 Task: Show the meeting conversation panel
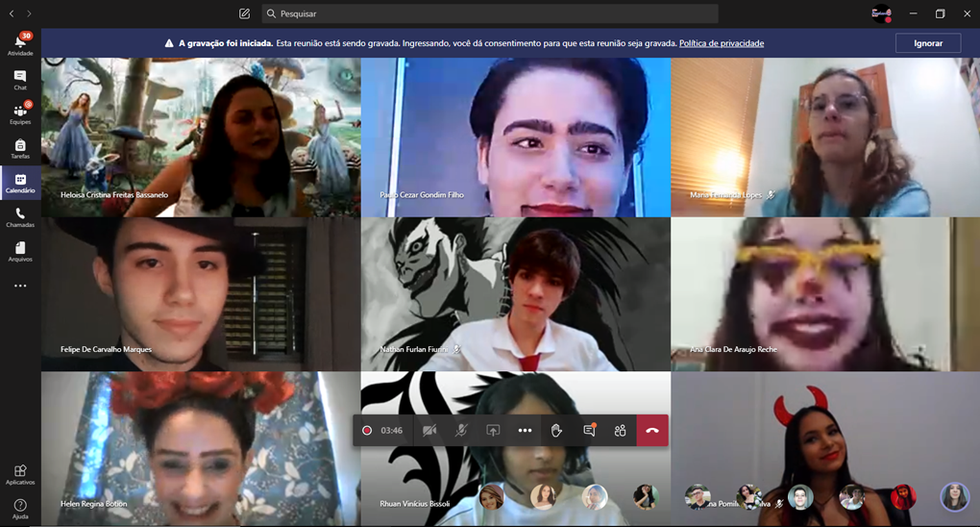[x=589, y=431]
